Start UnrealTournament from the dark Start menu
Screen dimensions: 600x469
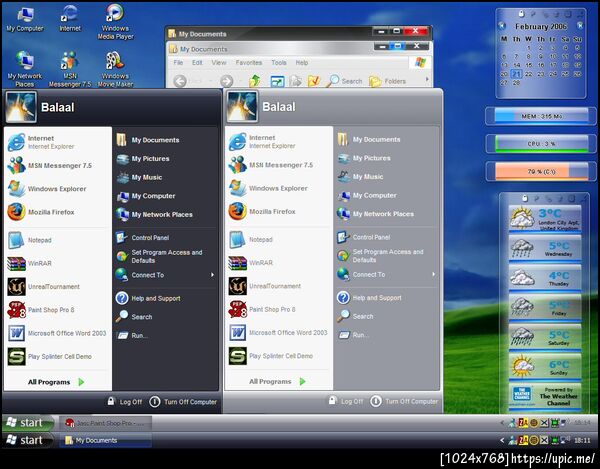[44, 287]
